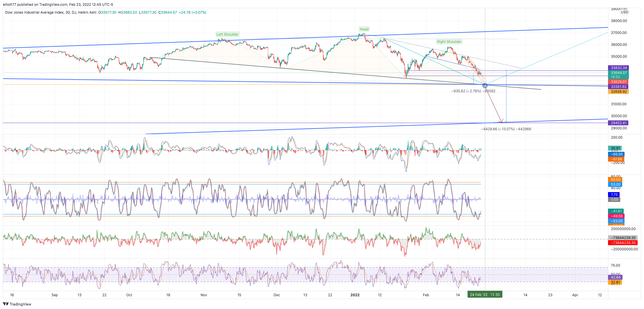
Task: Click the 31000.00 price axis label
Action: 619,104
